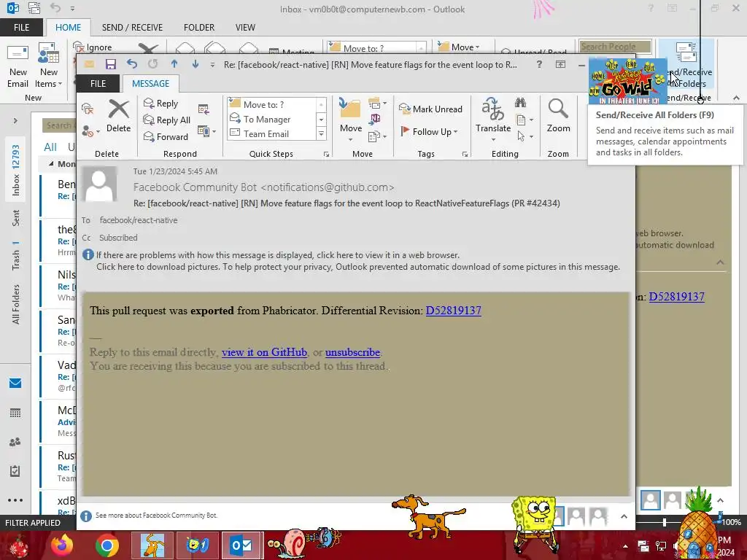
Task: Open the Tags group dialog launcher
Action: point(465,155)
